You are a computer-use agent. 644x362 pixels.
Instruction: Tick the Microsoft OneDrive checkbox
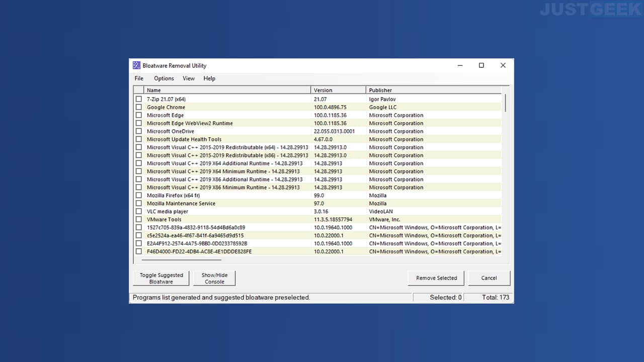click(139, 132)
